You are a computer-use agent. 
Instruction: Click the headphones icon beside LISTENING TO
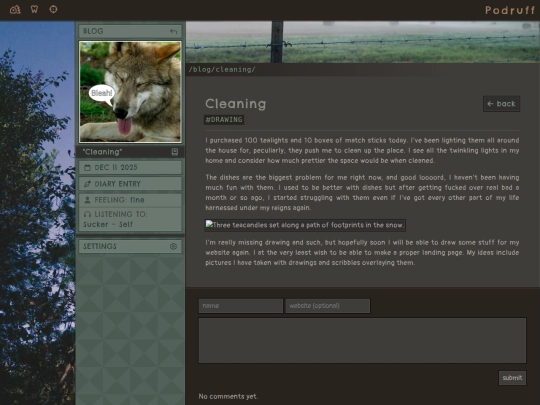(x=87, y=214)
